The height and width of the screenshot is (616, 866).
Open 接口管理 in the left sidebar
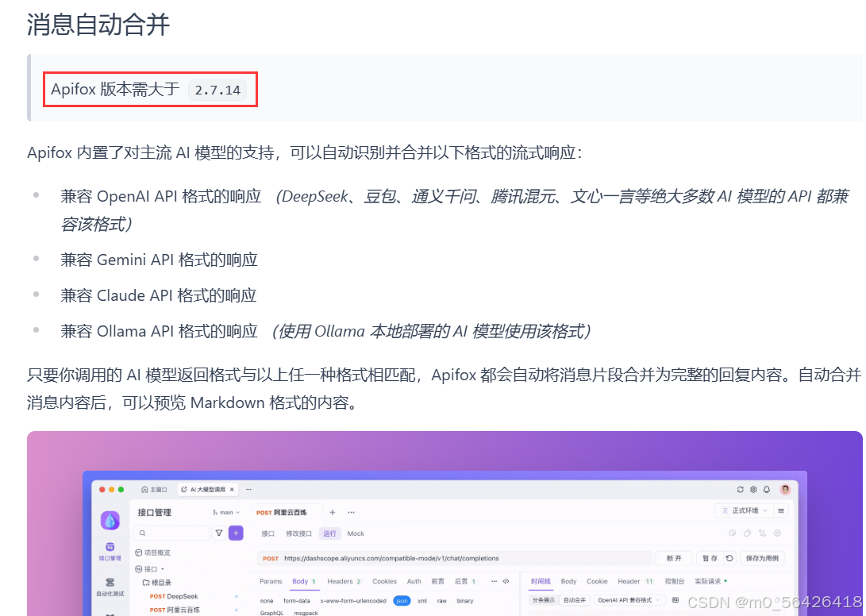pos(110,552)
